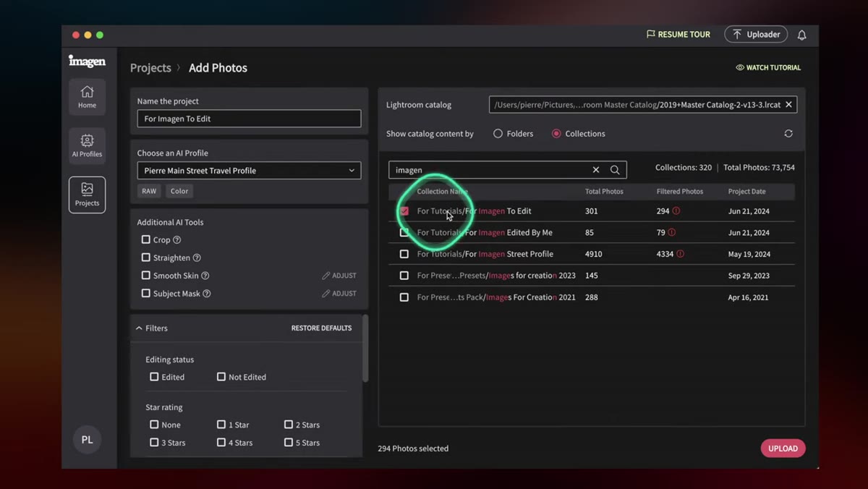The width and height of the screenshot is (868, 489).
Task: Sort by Collection Name column
Action: (x=442, y=192)
